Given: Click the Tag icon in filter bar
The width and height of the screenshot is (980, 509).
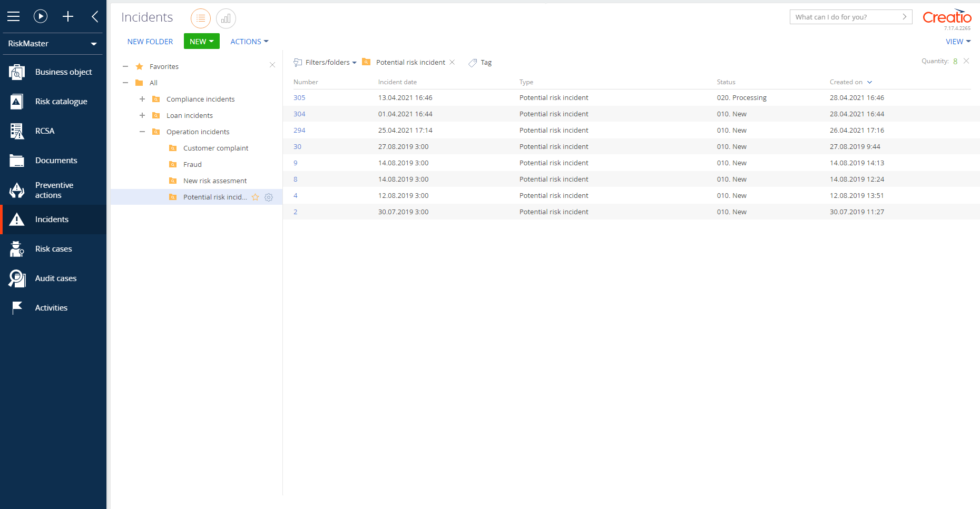Looking at the screenshot, I should (x=473, y=63).
